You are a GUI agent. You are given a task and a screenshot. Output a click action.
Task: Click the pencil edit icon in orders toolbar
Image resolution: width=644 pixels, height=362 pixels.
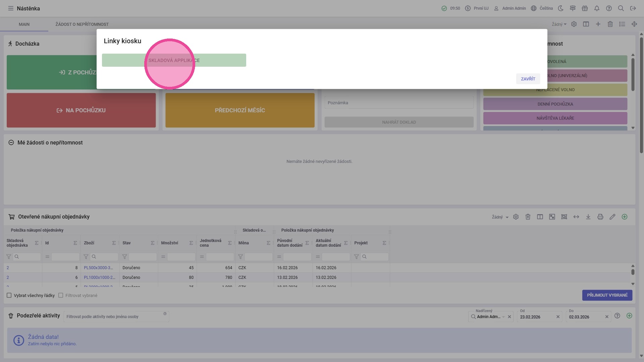[612, 217]
